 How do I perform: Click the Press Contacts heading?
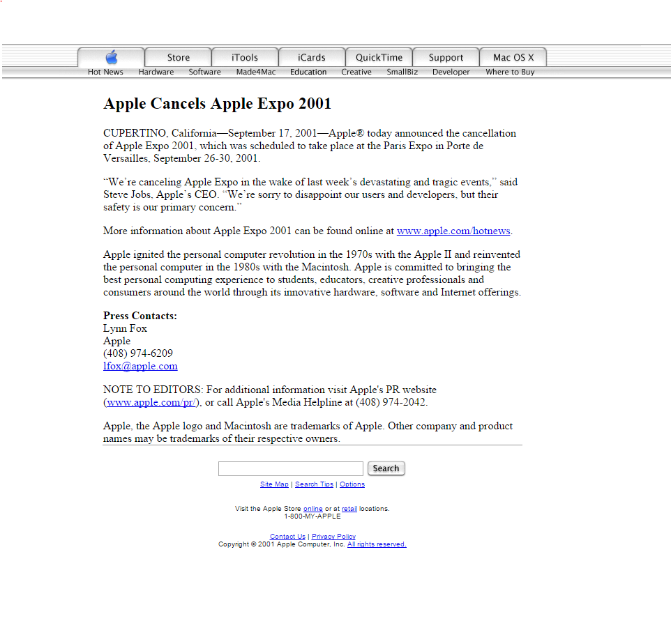pos(140,316)
